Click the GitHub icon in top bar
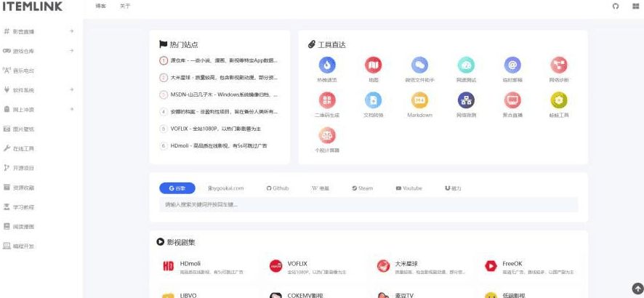 615,6
